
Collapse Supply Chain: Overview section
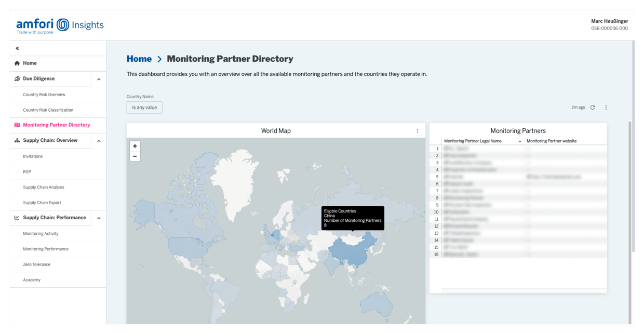pos(99,141)
